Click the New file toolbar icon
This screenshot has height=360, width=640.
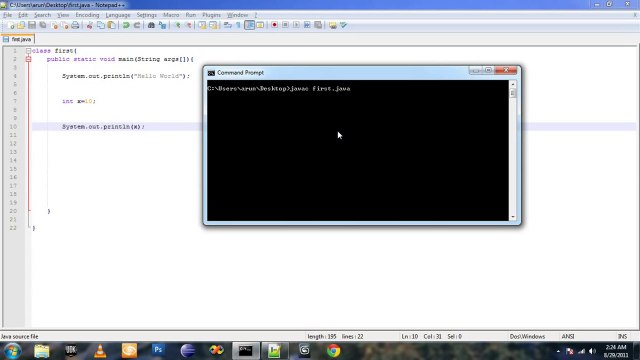tap(11, 25)
